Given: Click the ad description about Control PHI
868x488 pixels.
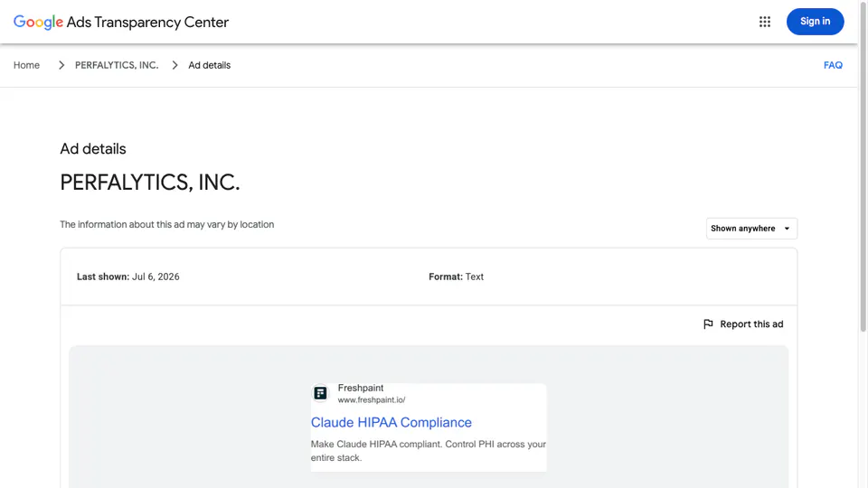Looking at the screenshot, I should [x=429, y=451].
